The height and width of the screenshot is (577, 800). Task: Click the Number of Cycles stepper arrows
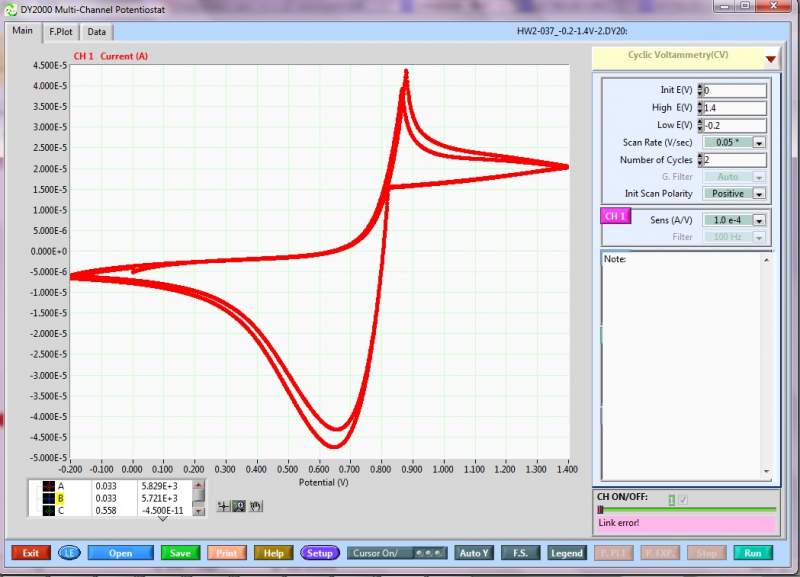(x=700, y=160)
